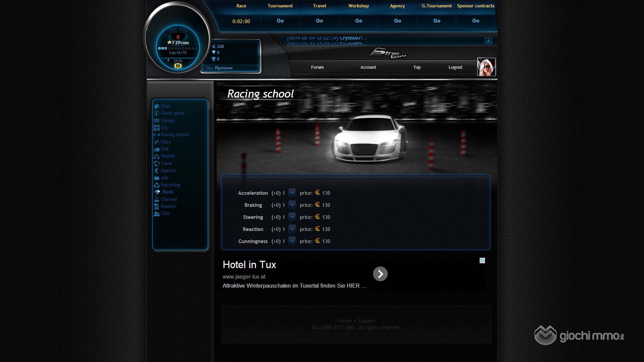Image resolution: width=644 pixels, height=362 pixels.
Task: Click the Sponsor contracts header label
Action: 476,6
